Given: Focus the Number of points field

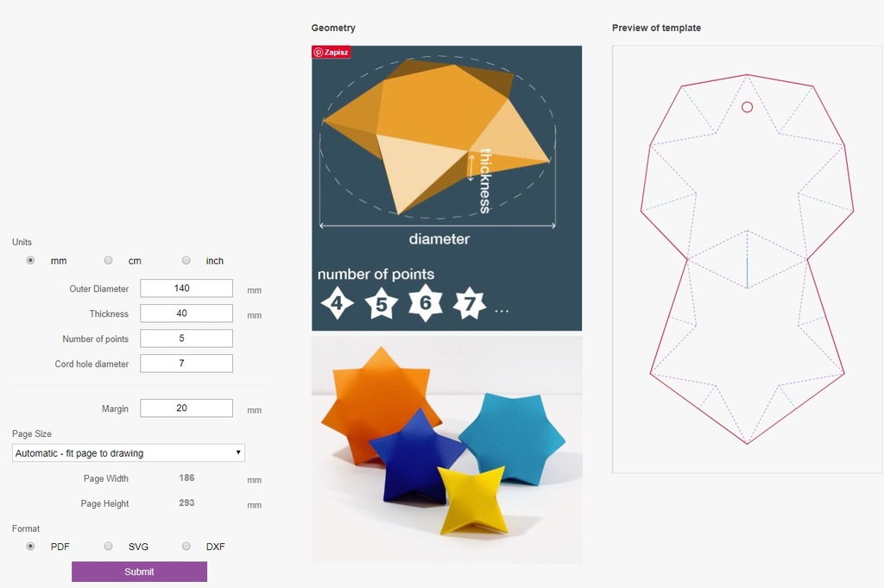Looking at the screenshot, I should click(x=186, y=338).
